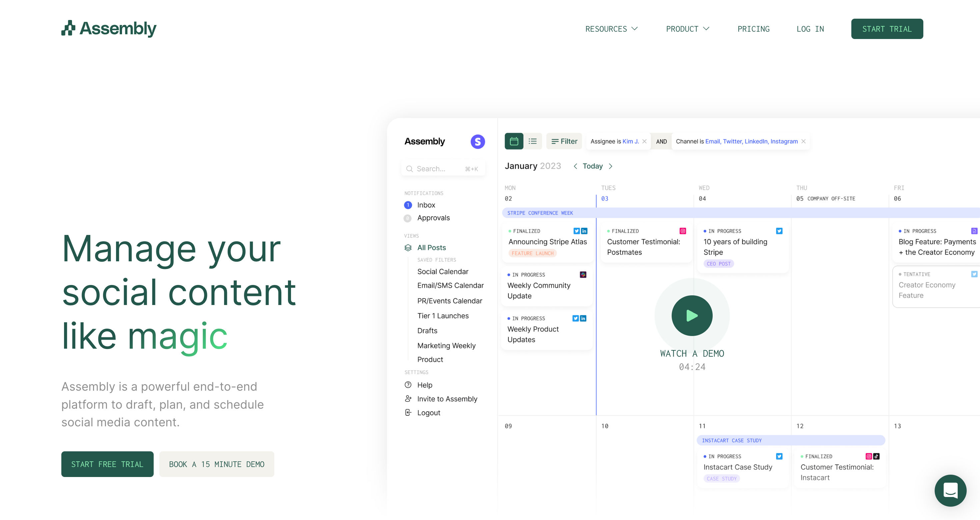
Task: Expand the Resources dropdown menu
Action: click(611, 29)
